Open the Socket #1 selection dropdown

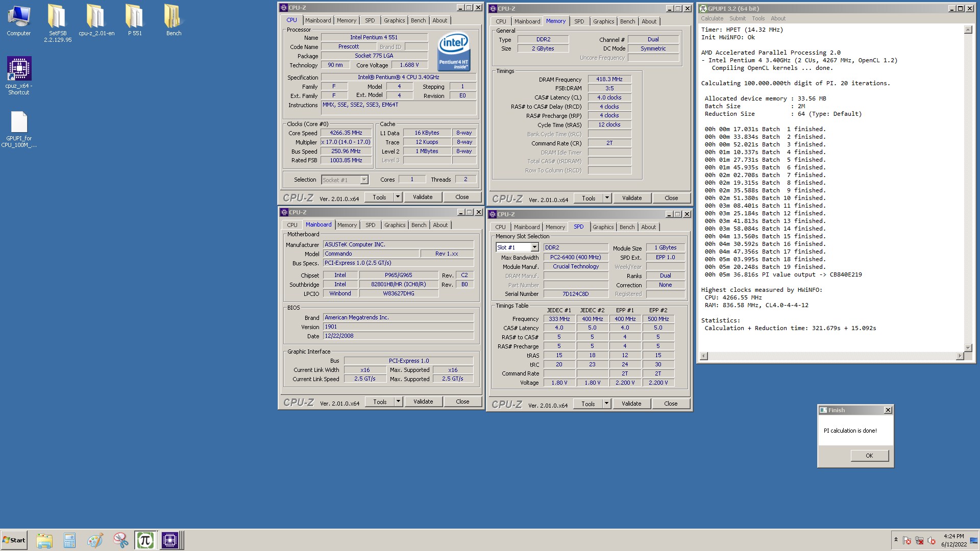pos(364,180)
